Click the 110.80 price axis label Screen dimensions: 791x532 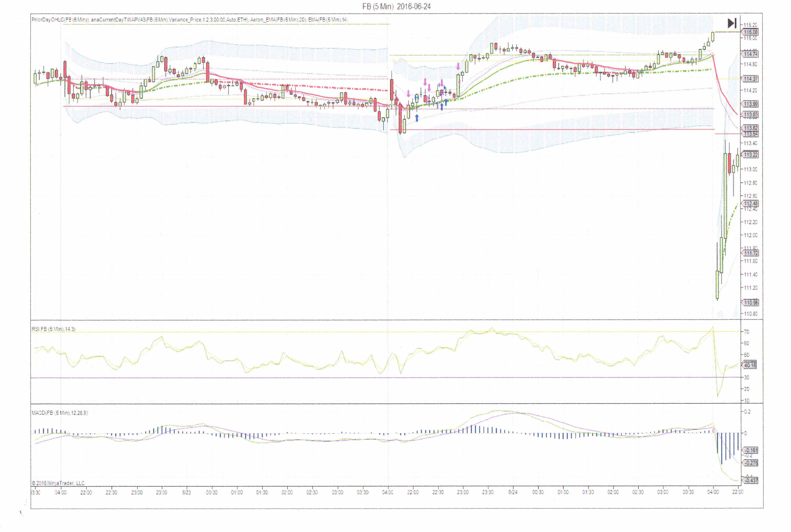(750, 314)
